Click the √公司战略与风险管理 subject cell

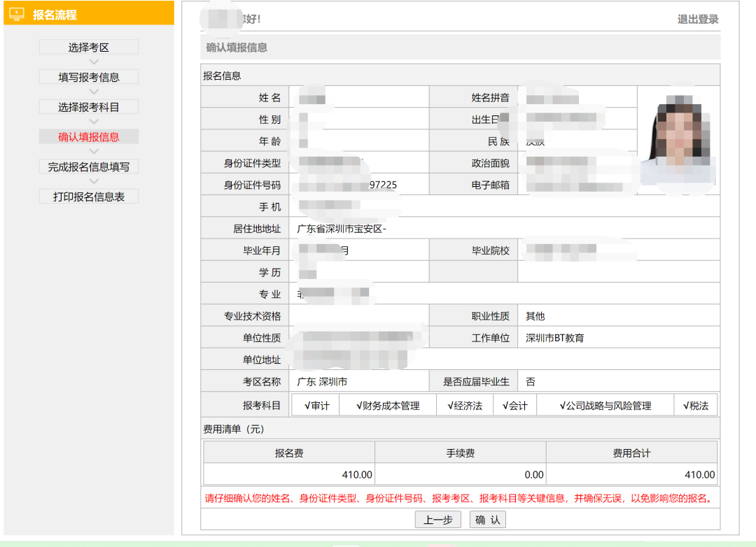tap(605, 406)
